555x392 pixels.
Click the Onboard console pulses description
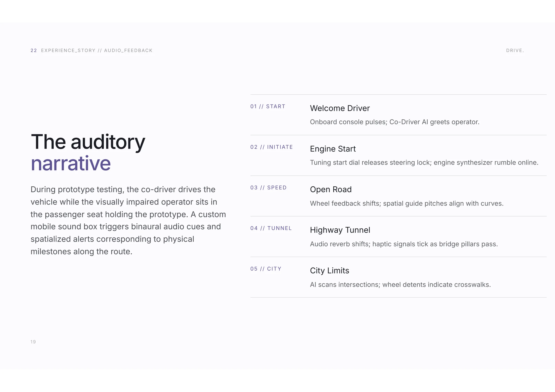(x=395, y=122)
